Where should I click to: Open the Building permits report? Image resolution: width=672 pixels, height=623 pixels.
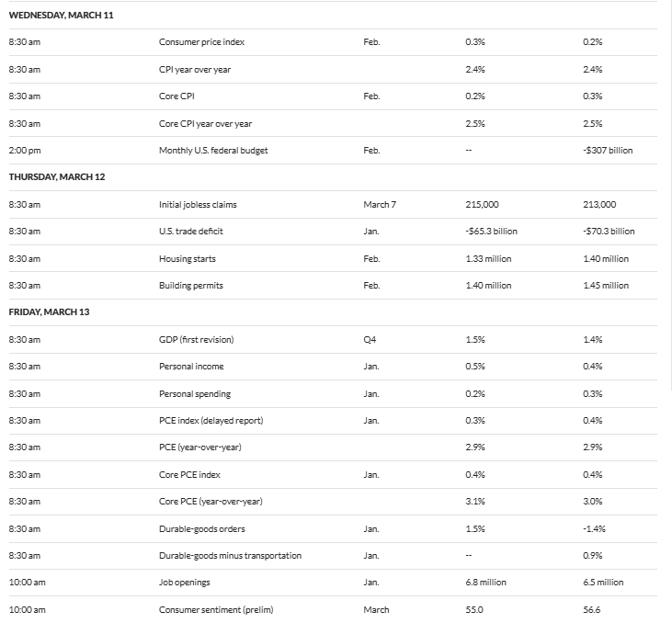pyautogui.click(x=190, y=286)
